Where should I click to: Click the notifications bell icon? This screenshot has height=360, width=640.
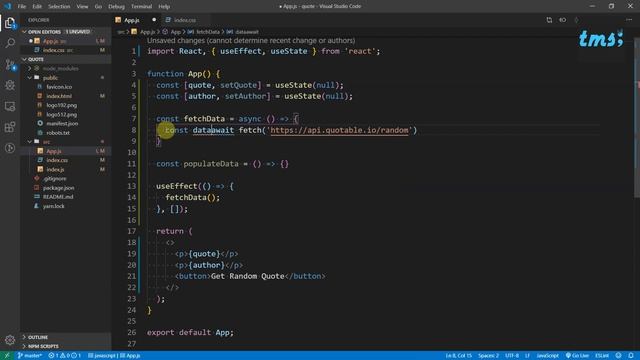coord(631,356)
